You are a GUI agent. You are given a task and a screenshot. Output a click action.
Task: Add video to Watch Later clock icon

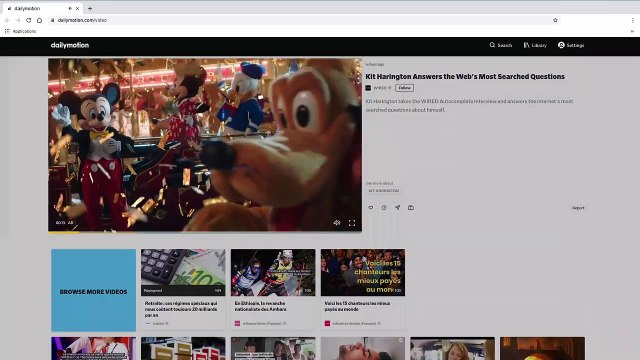point(384,208)
